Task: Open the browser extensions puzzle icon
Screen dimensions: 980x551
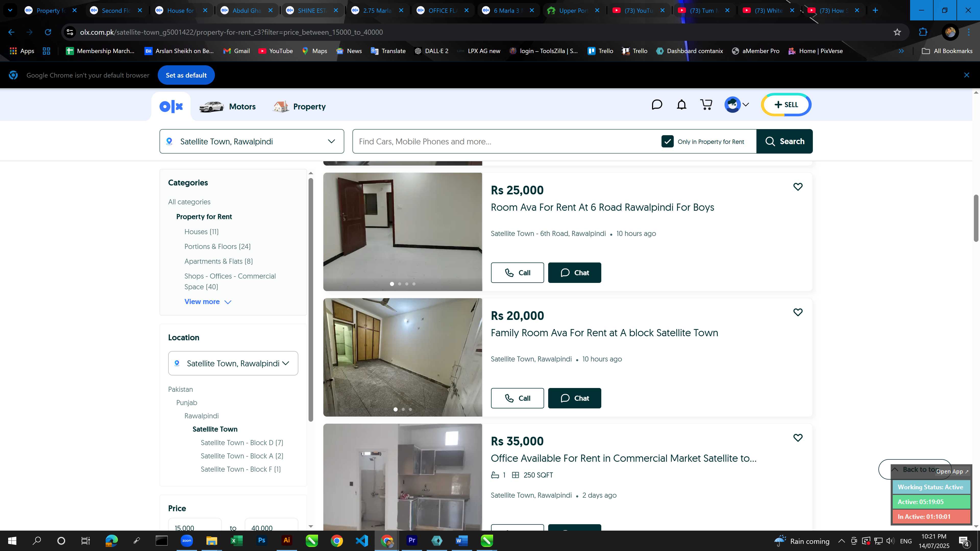Action: pos(923,32)
